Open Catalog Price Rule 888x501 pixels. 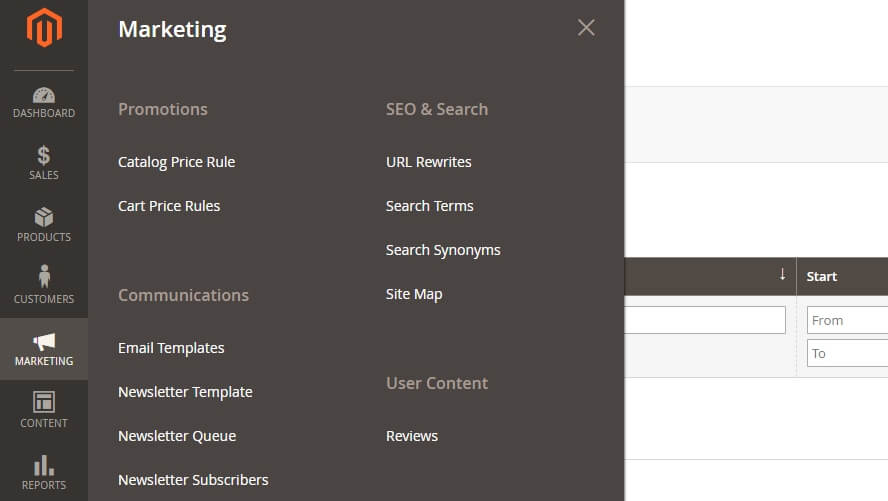[x=176, y=162]
